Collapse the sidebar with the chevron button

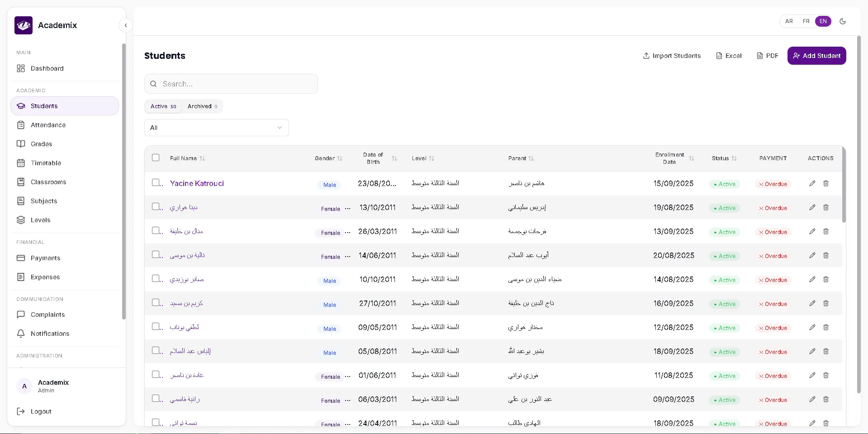tap(126, 25)
